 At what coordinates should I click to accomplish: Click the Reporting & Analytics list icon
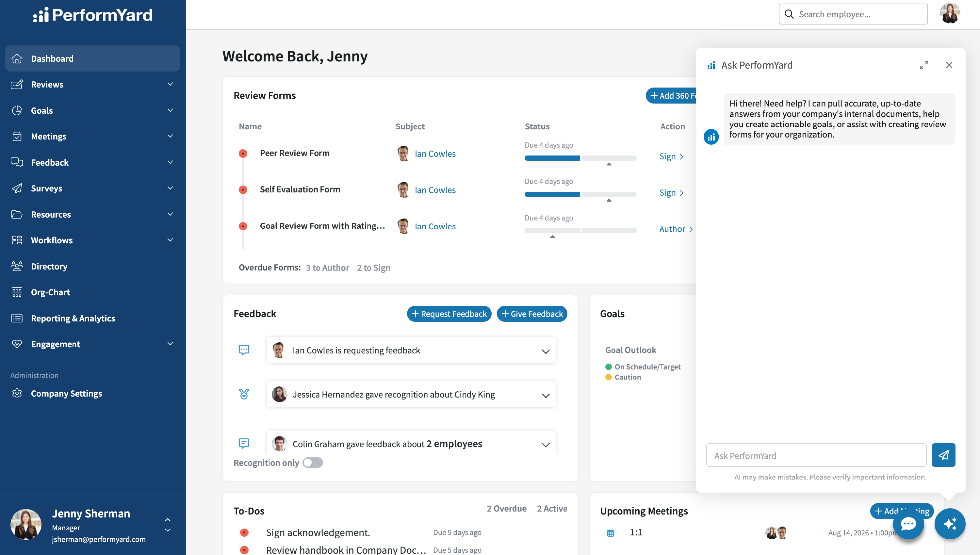(17, 318)
